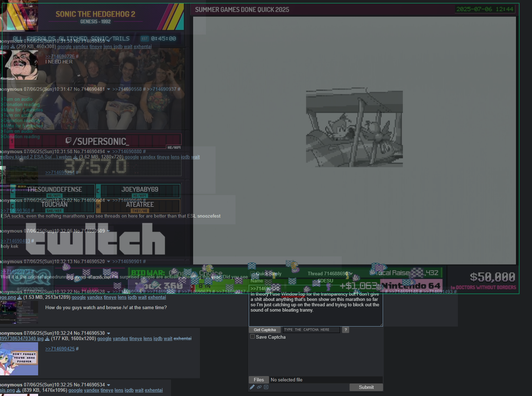Follow backlink >>714690937
The image size is (532, 396).
[161, 89]
